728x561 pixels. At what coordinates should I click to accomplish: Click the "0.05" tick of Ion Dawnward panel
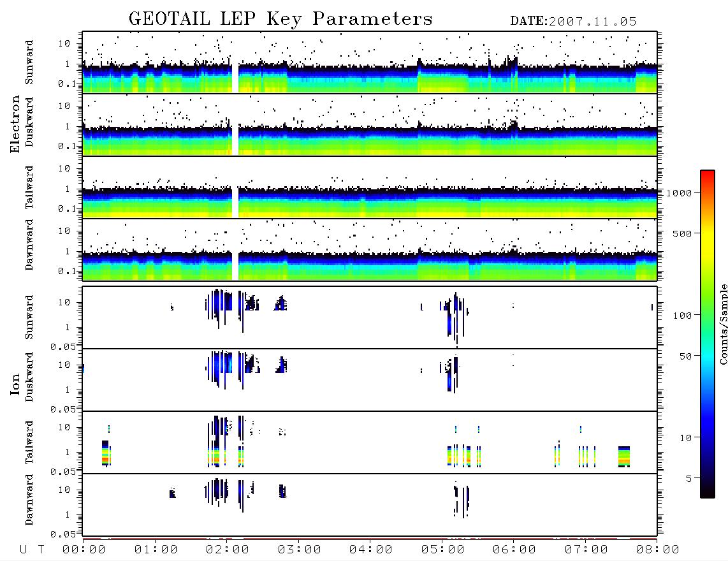click(x=62, y=534)
